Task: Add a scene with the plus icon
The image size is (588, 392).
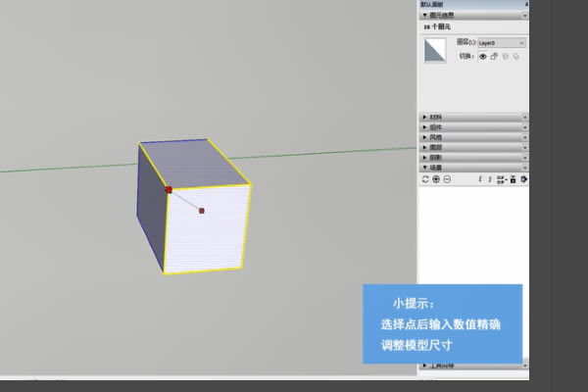Action: (x=436, y=179)
